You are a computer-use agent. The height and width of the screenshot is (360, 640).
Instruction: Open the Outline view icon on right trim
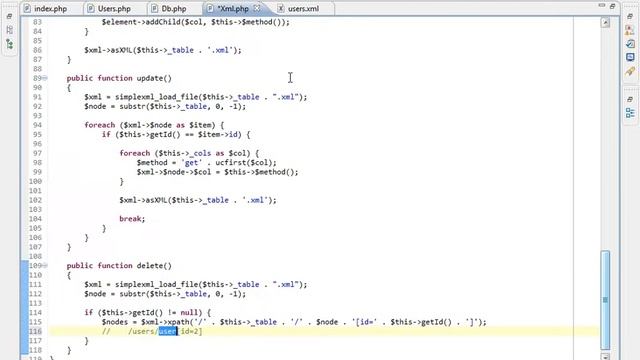pyautogui.click(x=630, y=113)
